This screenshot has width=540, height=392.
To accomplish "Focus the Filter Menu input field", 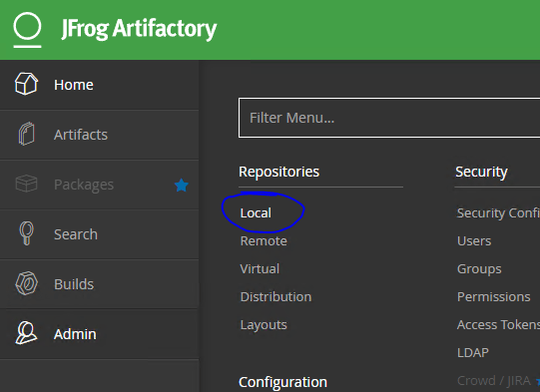I will point(389,118).
